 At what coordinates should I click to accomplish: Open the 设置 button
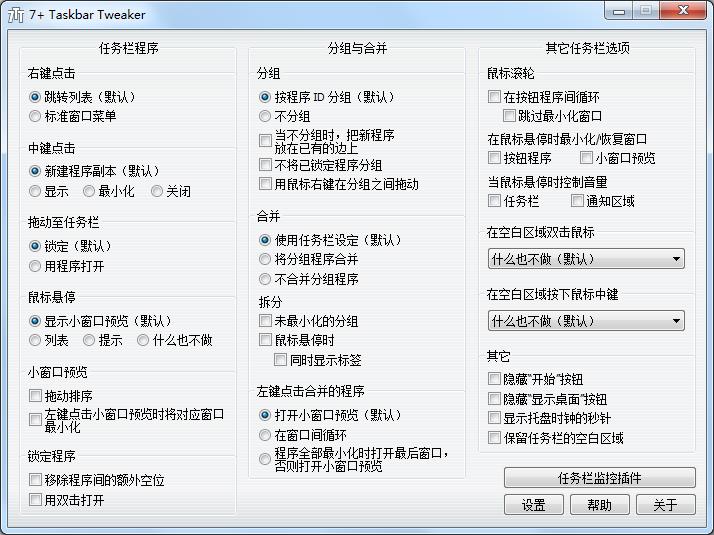point(533,505)
